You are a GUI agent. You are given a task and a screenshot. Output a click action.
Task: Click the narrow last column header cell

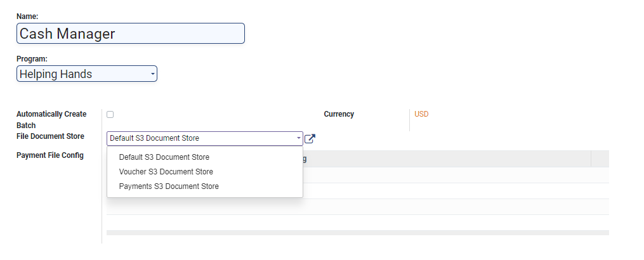pyautogui.click(x=600, y=159)
